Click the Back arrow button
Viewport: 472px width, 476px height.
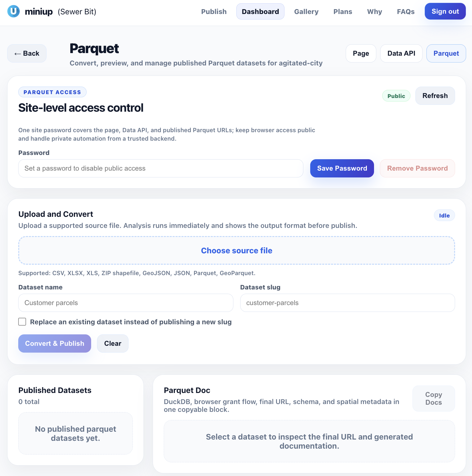pyautogui.click(x=27, y=53)
